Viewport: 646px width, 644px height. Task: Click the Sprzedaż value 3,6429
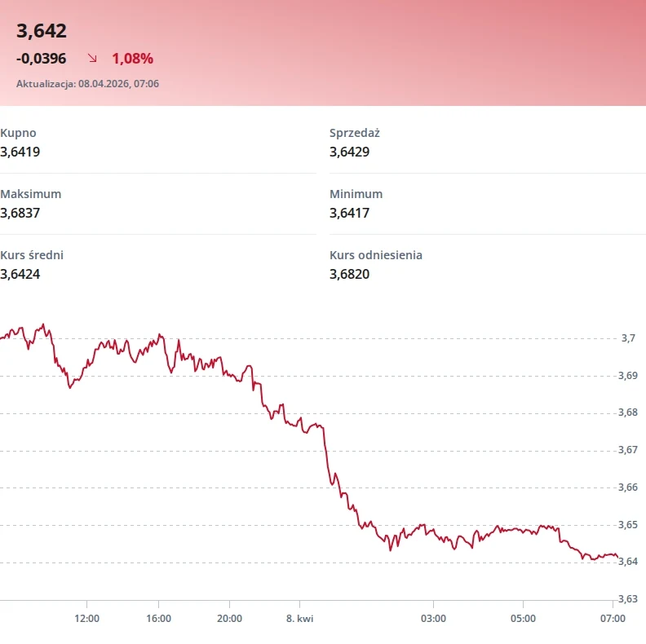[349, 152]
